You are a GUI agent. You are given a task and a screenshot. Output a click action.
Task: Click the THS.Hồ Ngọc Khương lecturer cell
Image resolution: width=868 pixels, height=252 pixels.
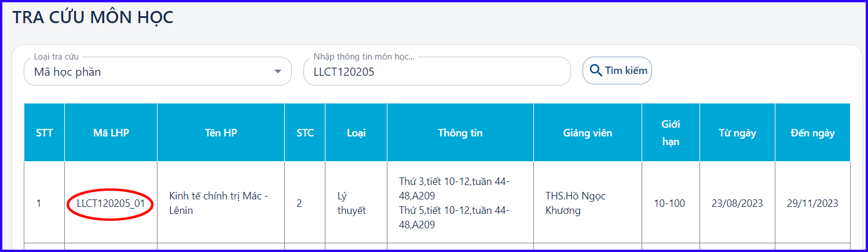click(x=588, y=203)
